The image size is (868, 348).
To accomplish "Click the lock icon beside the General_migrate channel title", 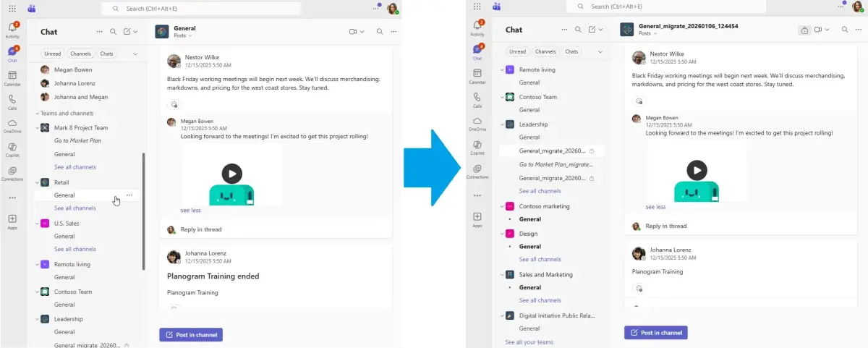I will 805,30.
